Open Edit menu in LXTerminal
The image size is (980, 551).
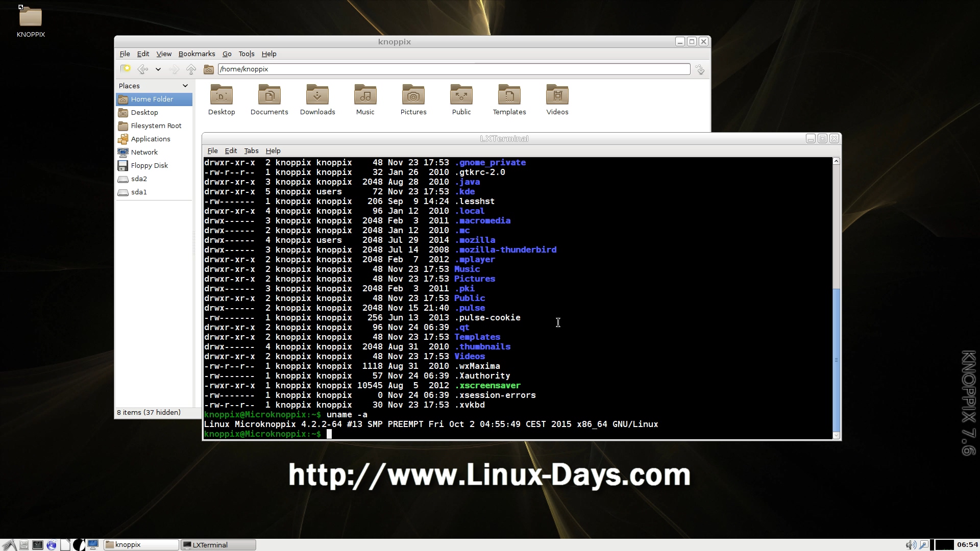(x=231, y=151)
